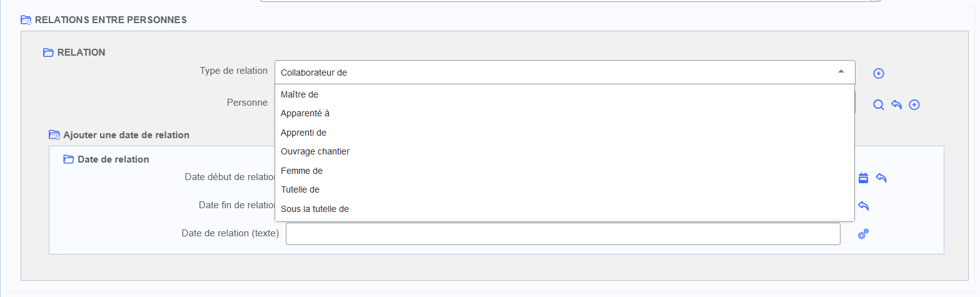Choose "Femme de" from the options
Screen dimensions: 980x297
coord(301,171)
